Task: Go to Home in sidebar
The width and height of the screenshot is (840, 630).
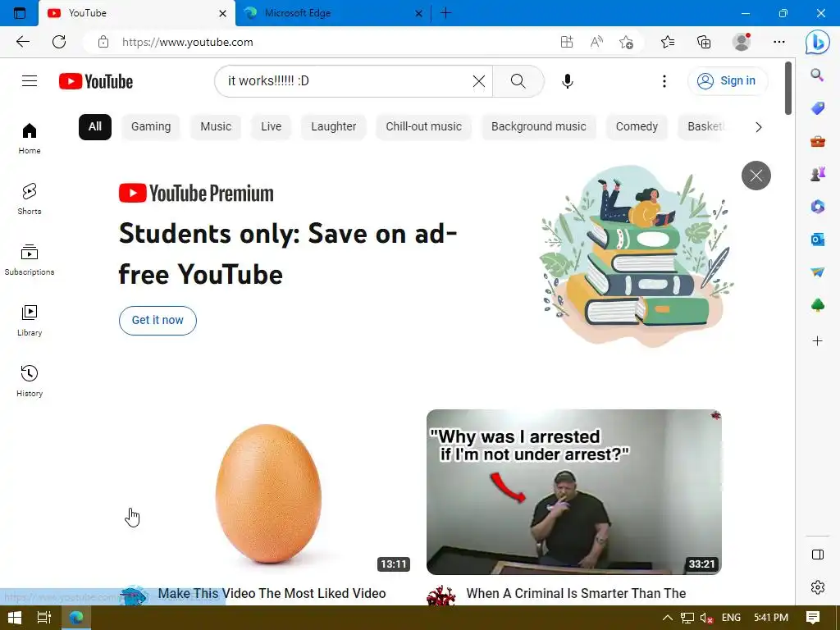Action: pos(30,138)
